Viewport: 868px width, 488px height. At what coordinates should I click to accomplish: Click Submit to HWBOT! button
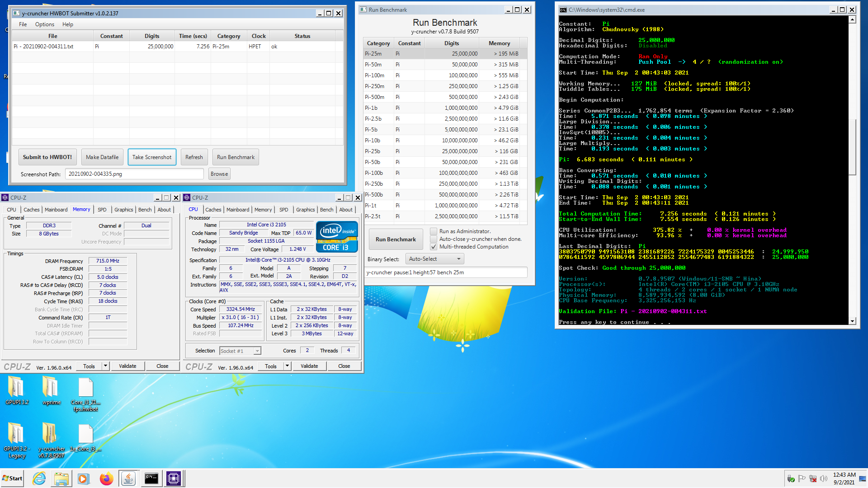pyautogui.click(x=47, y=157)
